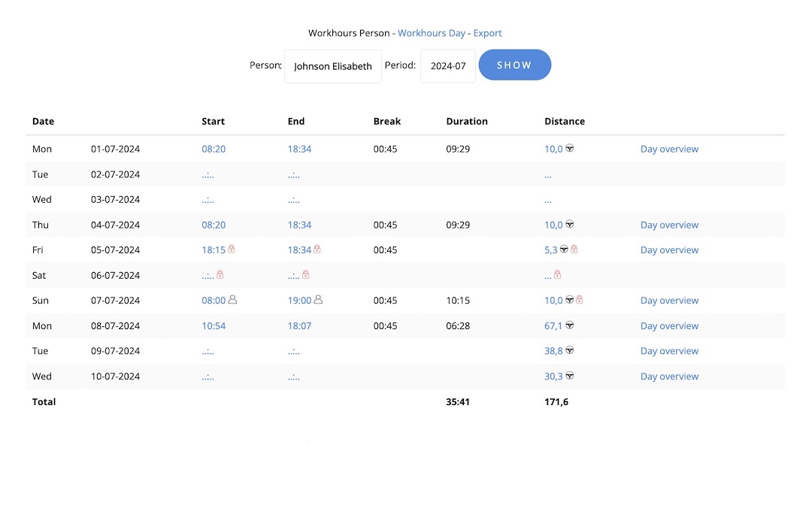Click steering wheel icon beside 30,3 distance
Viewport: 812px width, 511px height.
click(570, 376)
